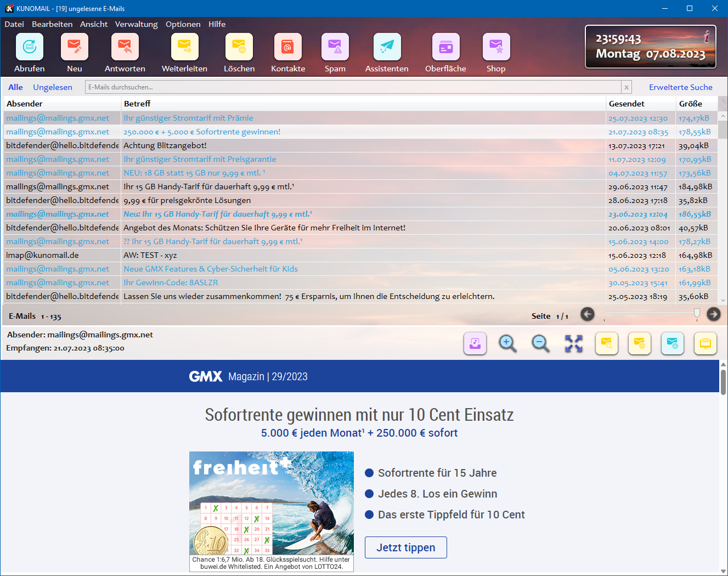The image size is (728, 576).
Task: Delete mail using Löschen icon
Action: pyautogui.click(x=239, y=47)
